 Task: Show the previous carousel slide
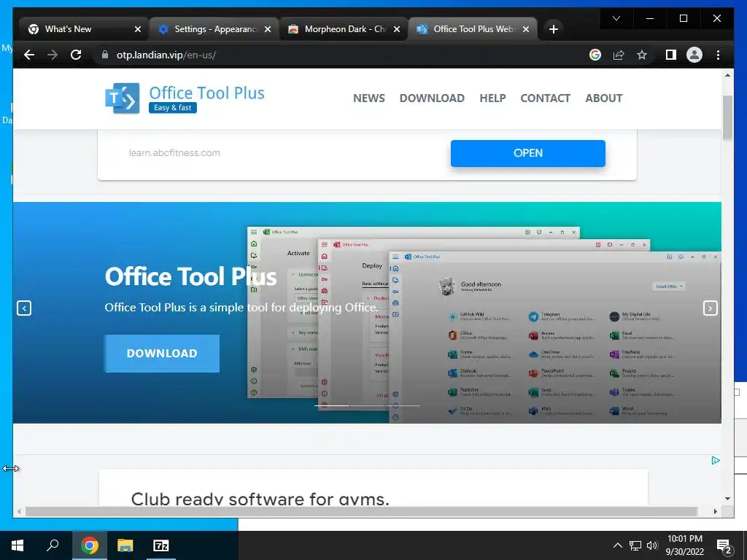[x=24, y=308]
